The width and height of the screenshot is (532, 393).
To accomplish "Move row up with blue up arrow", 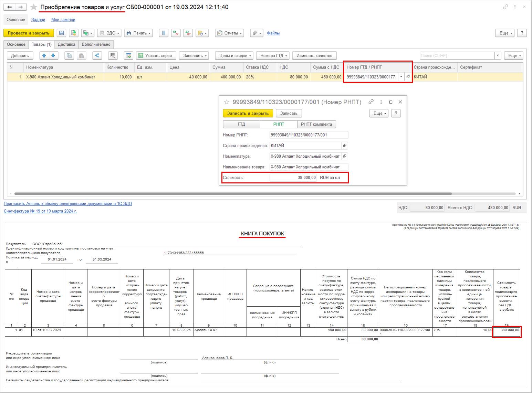I will (44, 56).
